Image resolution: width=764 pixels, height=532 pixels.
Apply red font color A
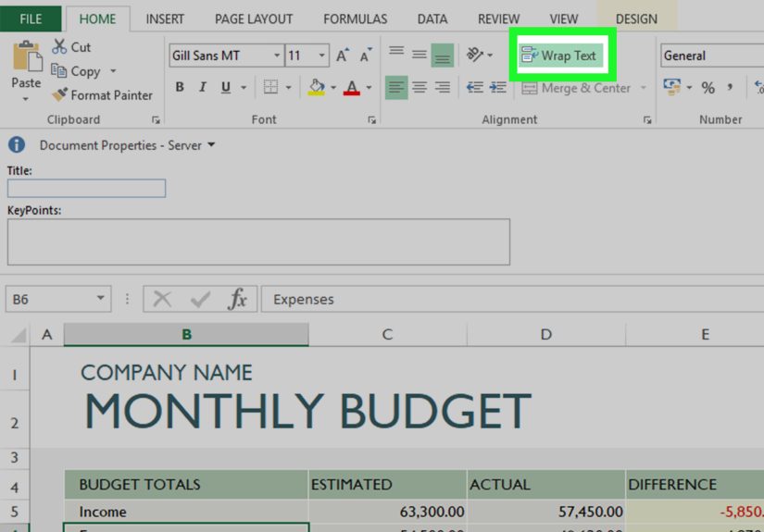point(351,88)
